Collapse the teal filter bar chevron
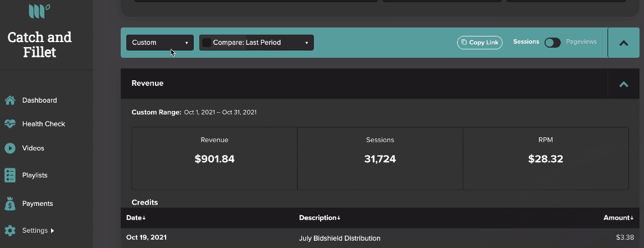This screenshot has width=644, height=248. point(623,43)
